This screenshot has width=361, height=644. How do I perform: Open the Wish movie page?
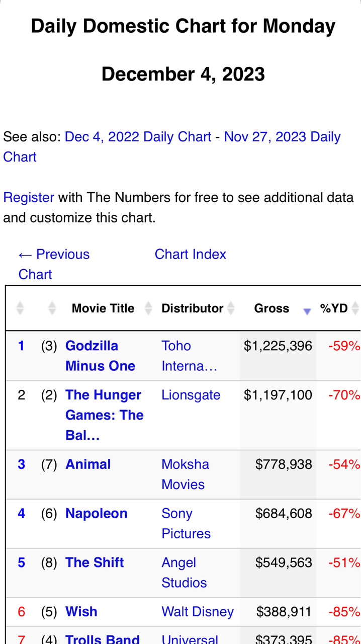pyautogui.click(x=81, y=611)
